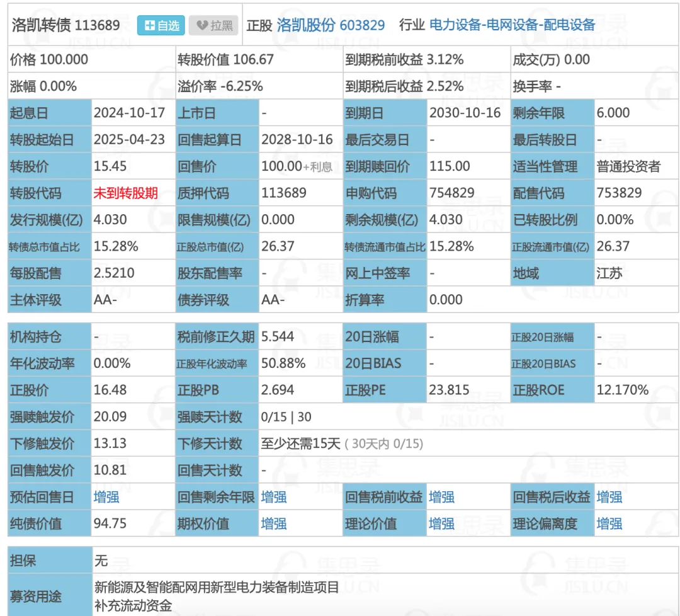Click 募资用途 text 补充流动资金
Image resolution: width=680 pixels, height=616 pixels.
click(x=133, y=606)
